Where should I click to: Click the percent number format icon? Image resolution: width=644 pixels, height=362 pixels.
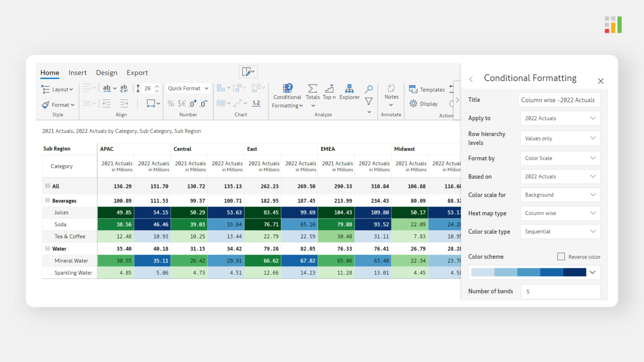(x=171, y=103)
